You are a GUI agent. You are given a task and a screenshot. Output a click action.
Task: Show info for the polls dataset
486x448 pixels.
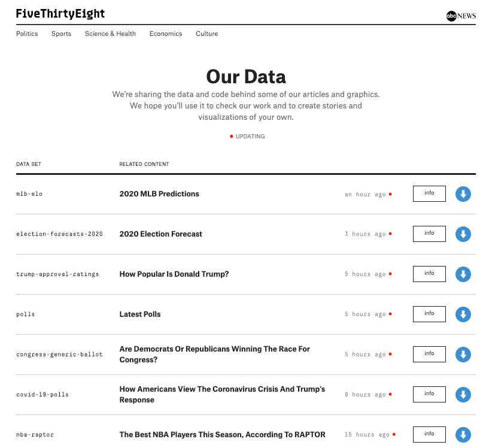pyautogui.click(x=429, y=314)
